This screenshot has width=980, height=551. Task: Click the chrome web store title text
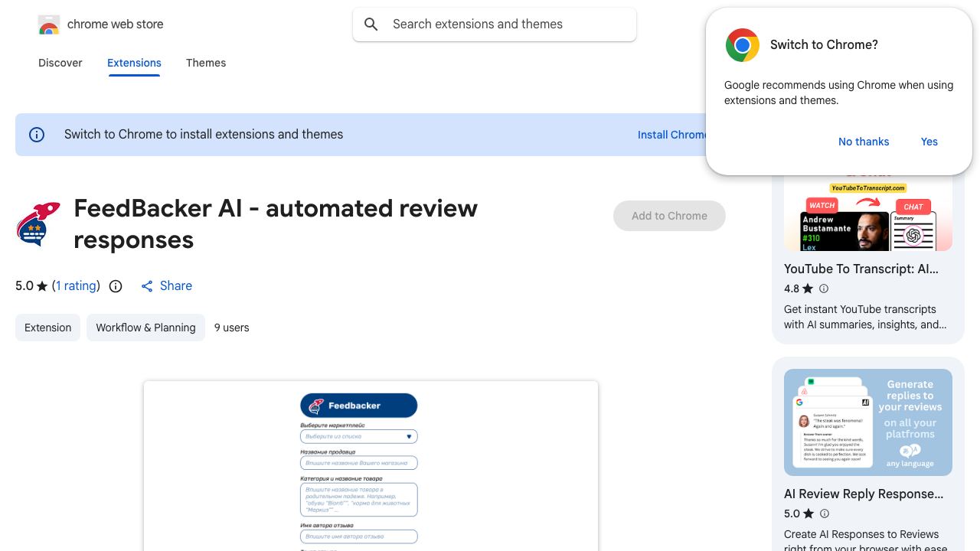116,24
